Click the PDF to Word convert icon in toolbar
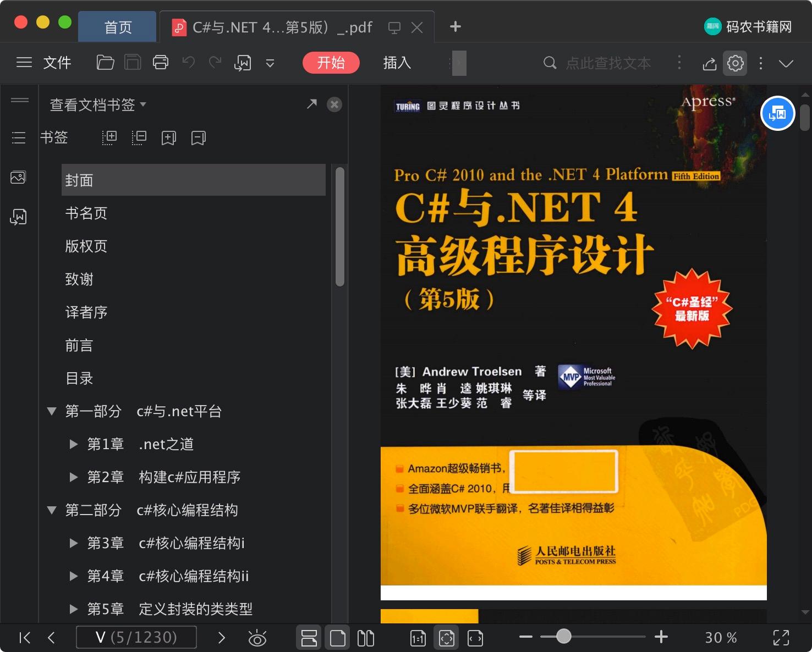Viewport: 812px width, 652px height. (x=243, y=63)
